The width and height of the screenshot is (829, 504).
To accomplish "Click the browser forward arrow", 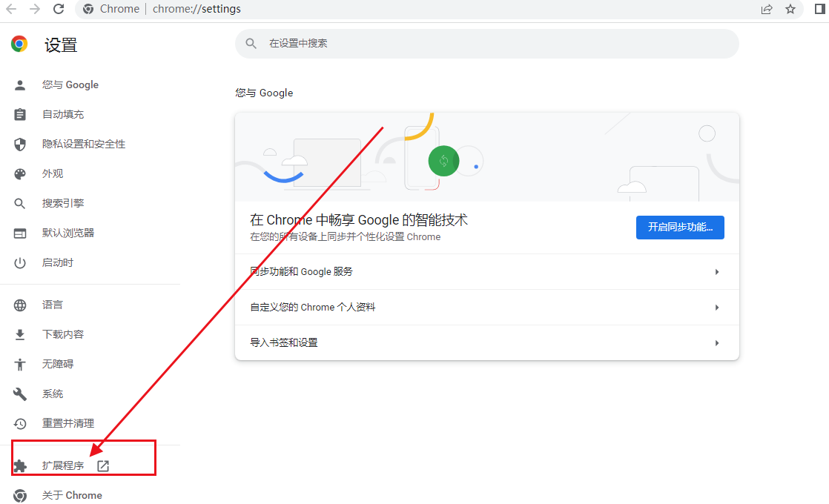I will tap(35, 9).
